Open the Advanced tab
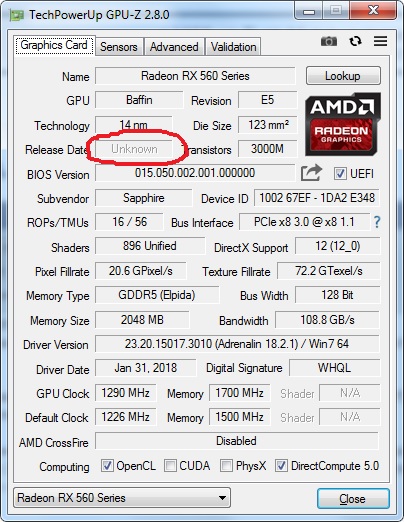The image size is (404, 522). point(174,47)
